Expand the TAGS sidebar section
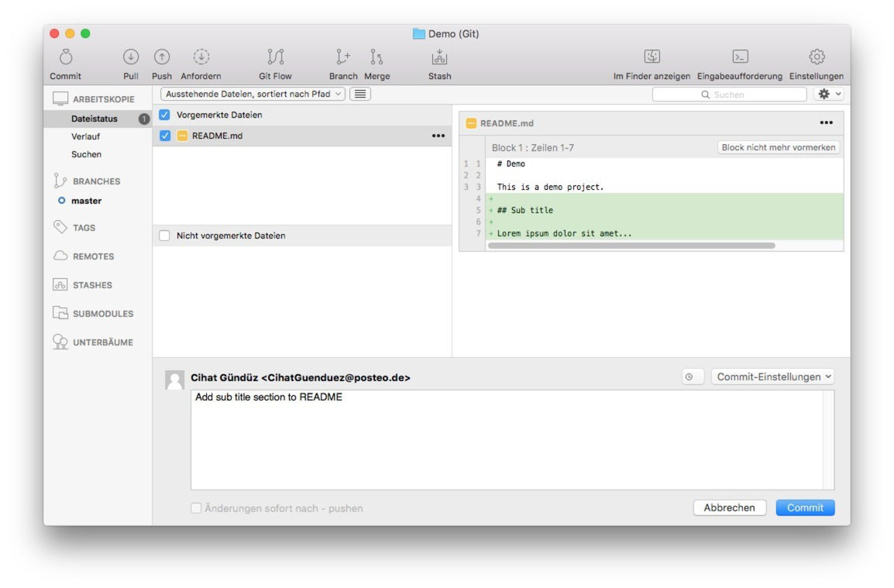This screenshot has height=588, width=894. [84, 228]
